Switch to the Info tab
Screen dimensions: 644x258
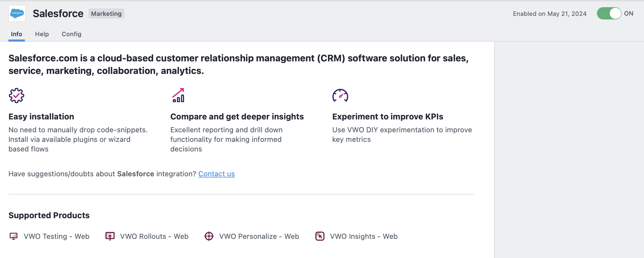click(x=16, y=34)
